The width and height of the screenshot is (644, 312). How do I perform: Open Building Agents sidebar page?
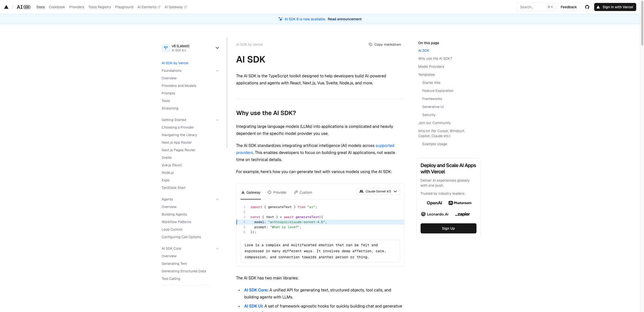coord(174,215)
